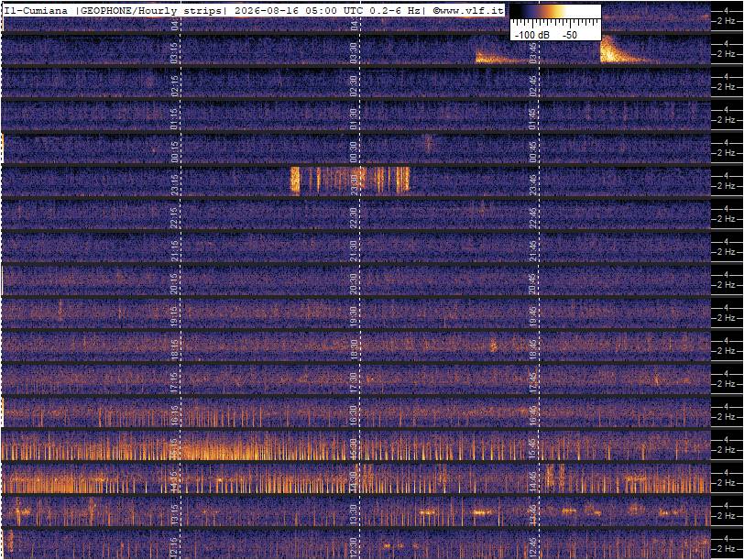The width and height of the screenshot is (744, 560).
Task: Click the 00:45 time label
Action: pyautogui.click(x=533, y=152)
